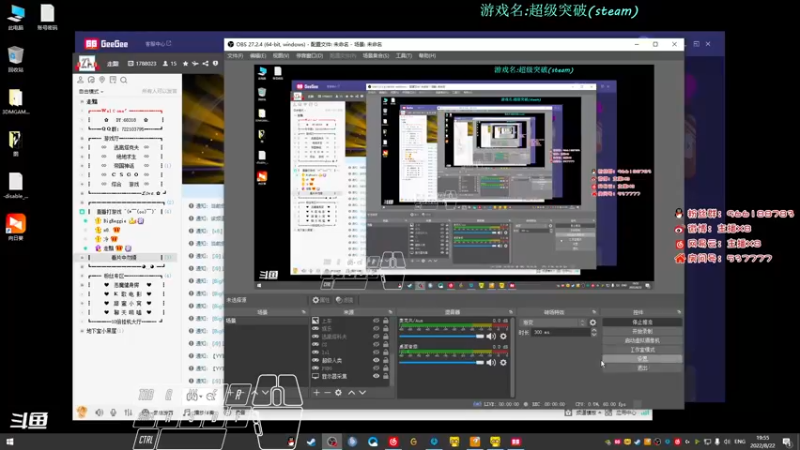The width and height of the screenshot is (800, 450).
Task: Adjust the 桌面音频 volume slider
Action: [x=441, y=362]
